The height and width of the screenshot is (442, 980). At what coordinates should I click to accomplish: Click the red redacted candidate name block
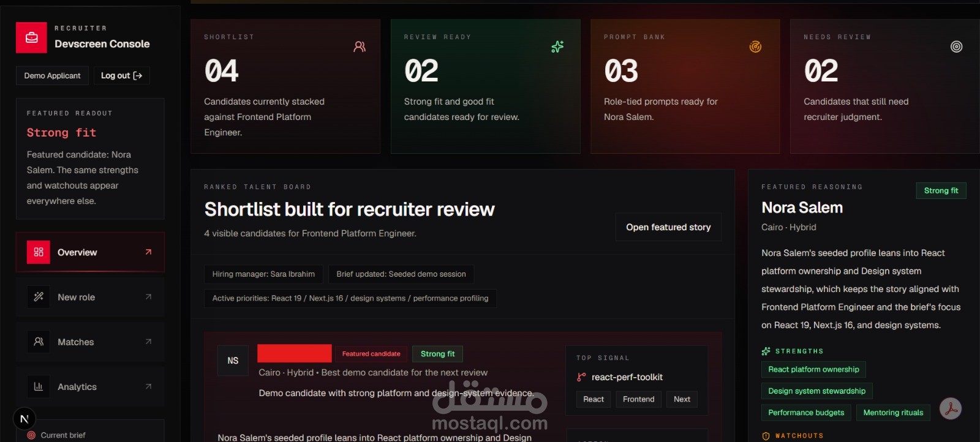click(295, 353)
